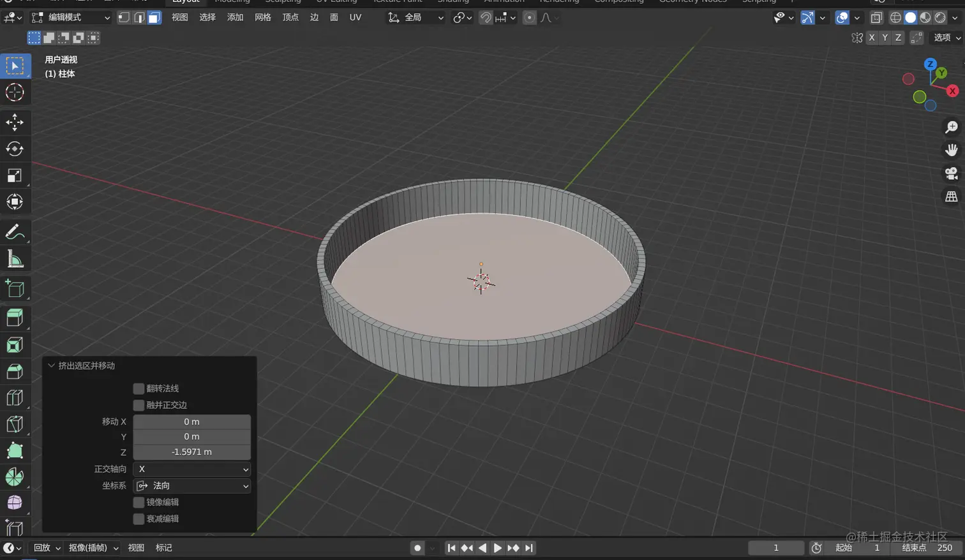Choose the Scale tool
This screenshot has height=560, width=965.
pos(15,175)
